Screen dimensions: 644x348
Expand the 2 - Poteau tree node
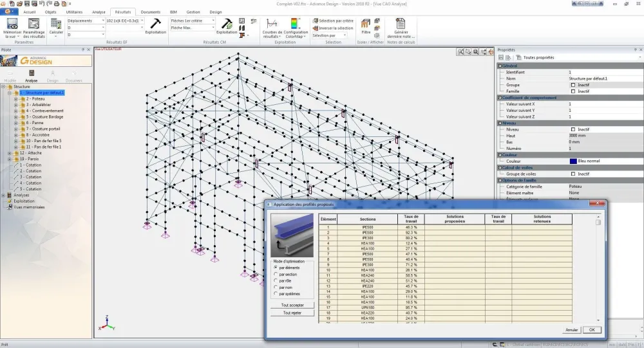point(16,99)
